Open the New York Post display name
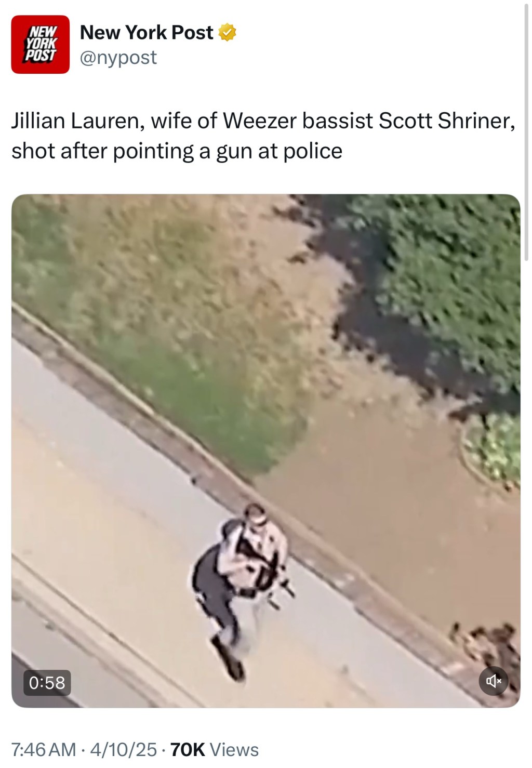 tap(146, 32)
